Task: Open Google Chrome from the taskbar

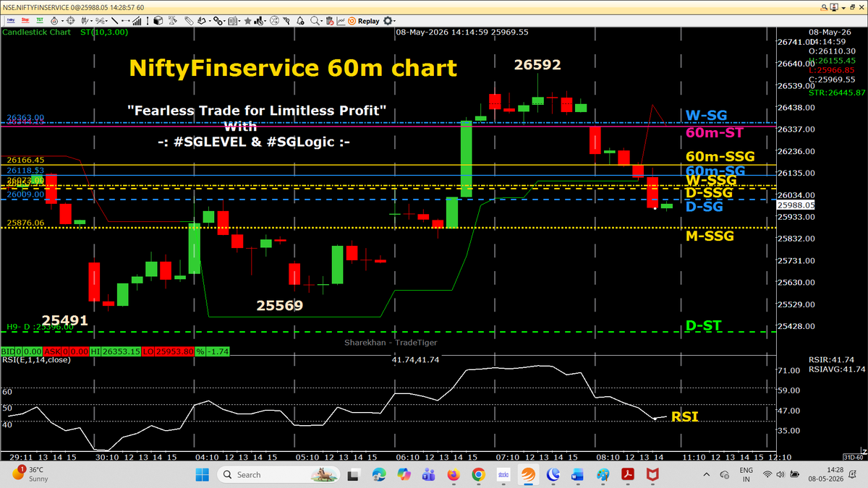Action: [x=478, y=474]
